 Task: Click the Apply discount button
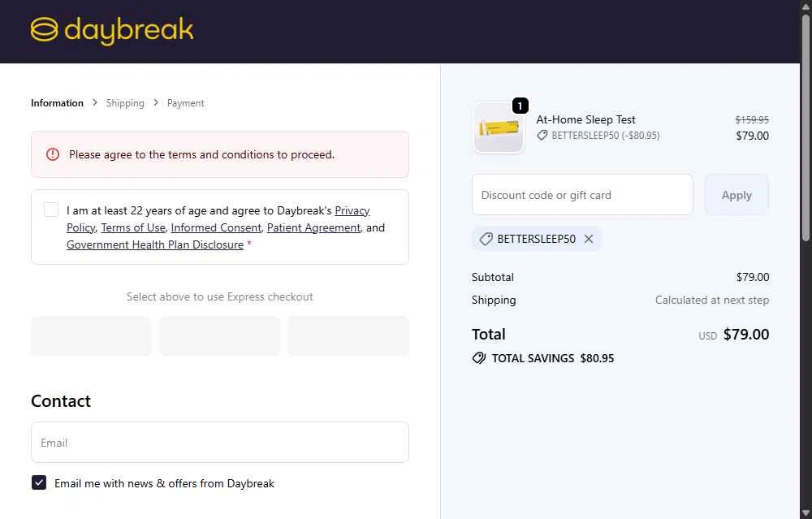(736, 195)
